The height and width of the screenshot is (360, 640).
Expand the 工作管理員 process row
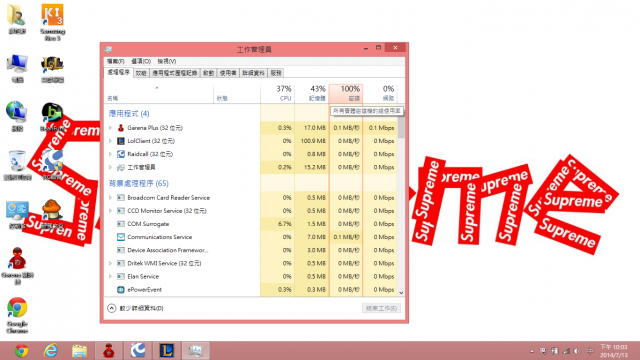click(x=110, y=167)
